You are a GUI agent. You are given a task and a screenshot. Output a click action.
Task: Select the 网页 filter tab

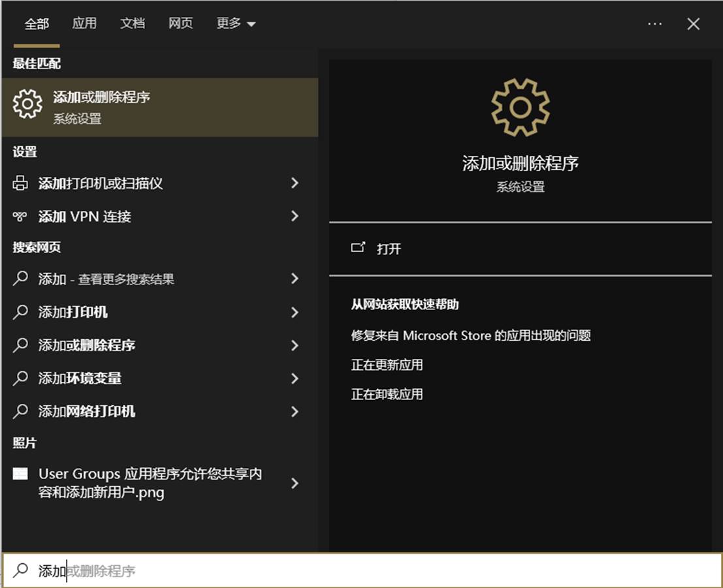click(180, 23)
